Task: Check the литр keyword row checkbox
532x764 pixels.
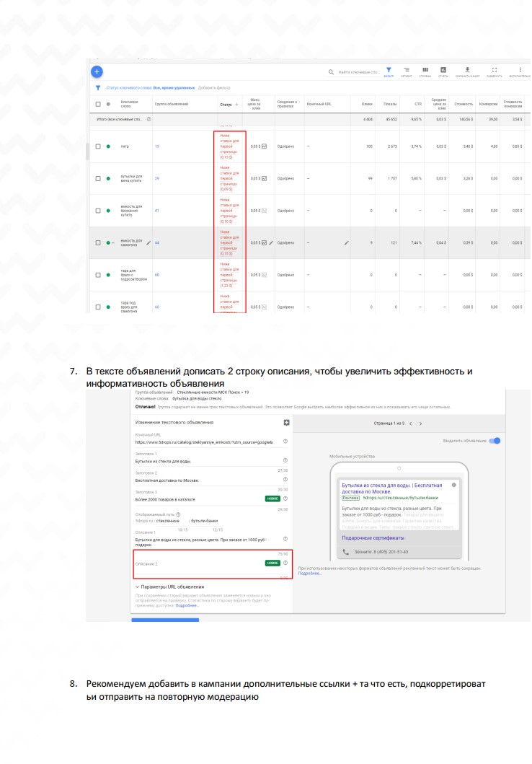Action: 98,146
